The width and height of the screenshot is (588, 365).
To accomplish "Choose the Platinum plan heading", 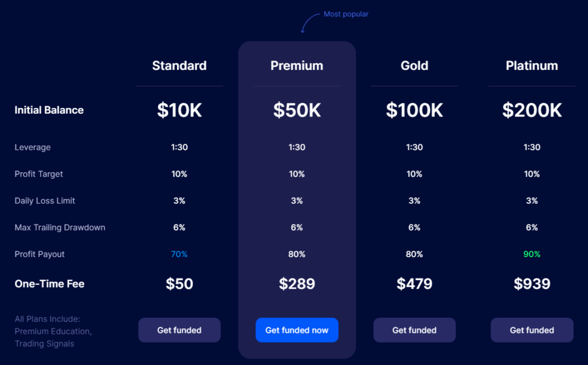I will 532,65.
